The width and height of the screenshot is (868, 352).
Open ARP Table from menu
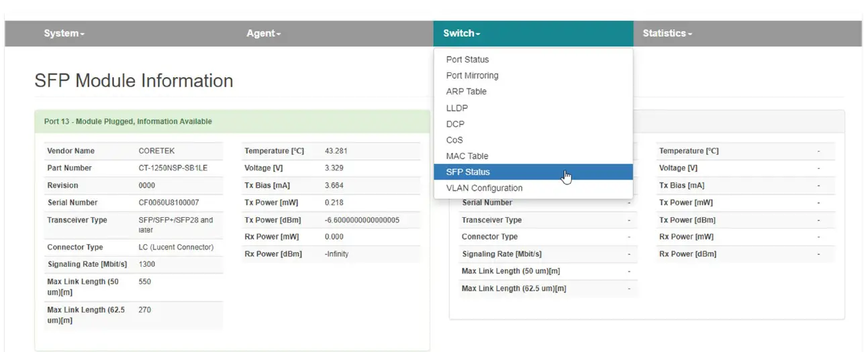click(x=534, y=92)
